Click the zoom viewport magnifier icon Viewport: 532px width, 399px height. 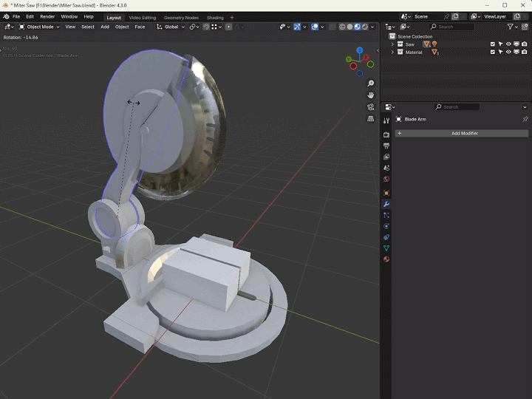(370, 83)
